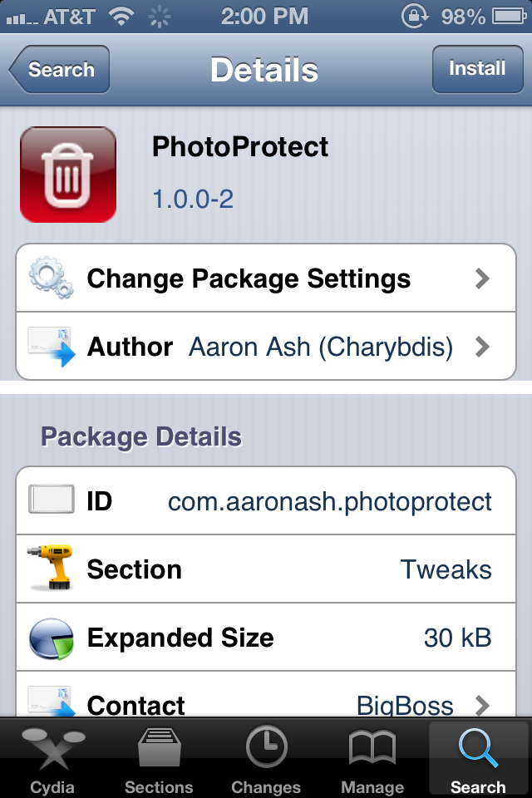Image resolution: width=532 pixels, height=798 pixels.
Task: Tap the rotation lock status icon
Action: tap(413, 16)
